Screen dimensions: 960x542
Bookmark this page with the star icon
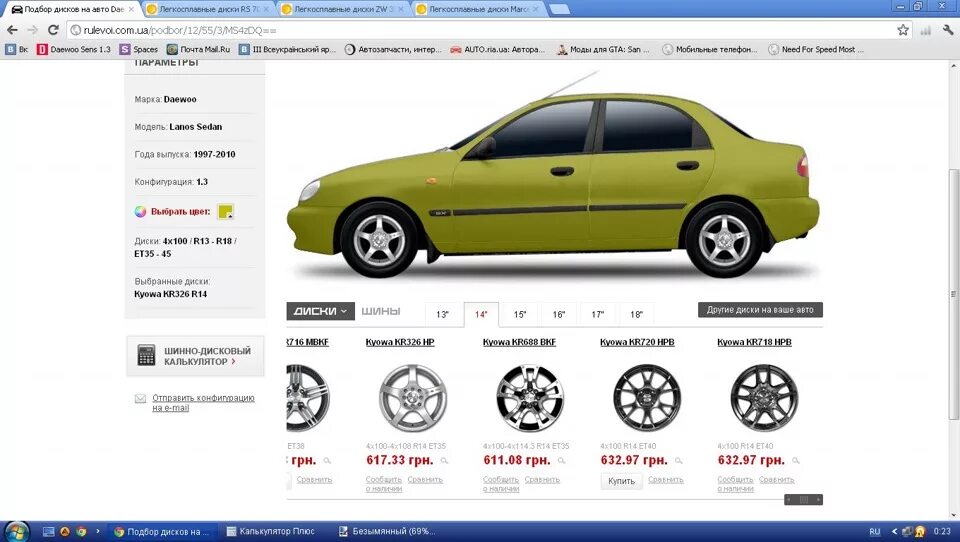902,30
